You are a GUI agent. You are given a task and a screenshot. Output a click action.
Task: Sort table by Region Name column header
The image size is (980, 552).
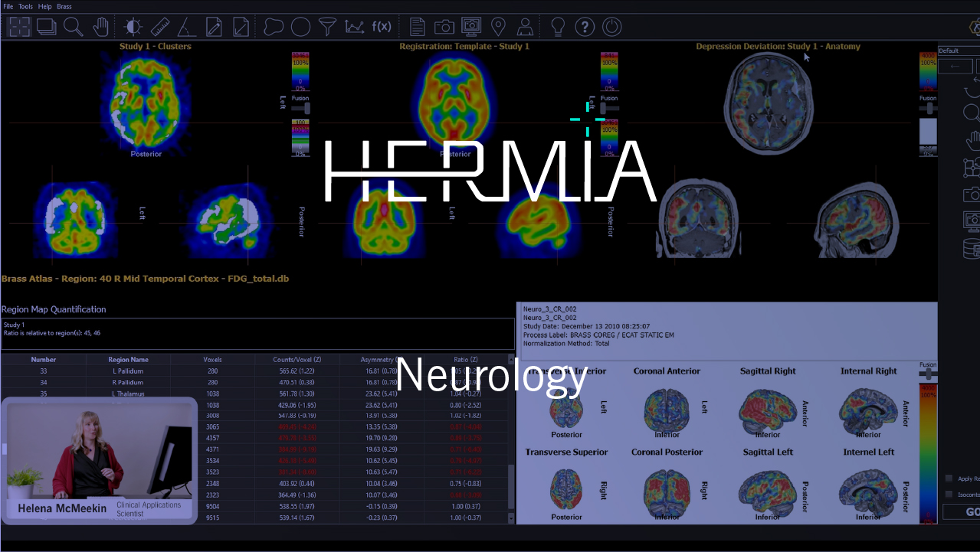pyautogui.click(x=128, y=359)
